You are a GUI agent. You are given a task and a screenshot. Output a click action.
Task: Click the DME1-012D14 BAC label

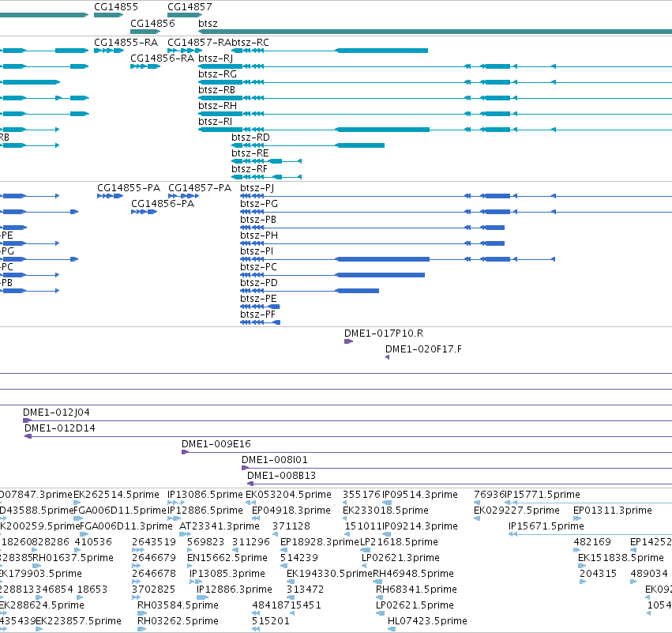[x=59, y=428]
